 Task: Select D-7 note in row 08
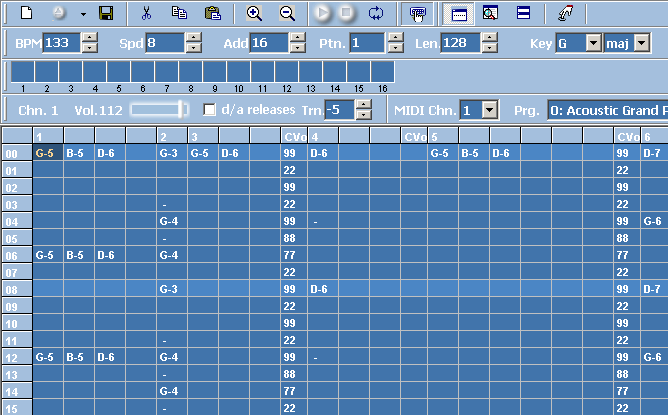(654, 289)
